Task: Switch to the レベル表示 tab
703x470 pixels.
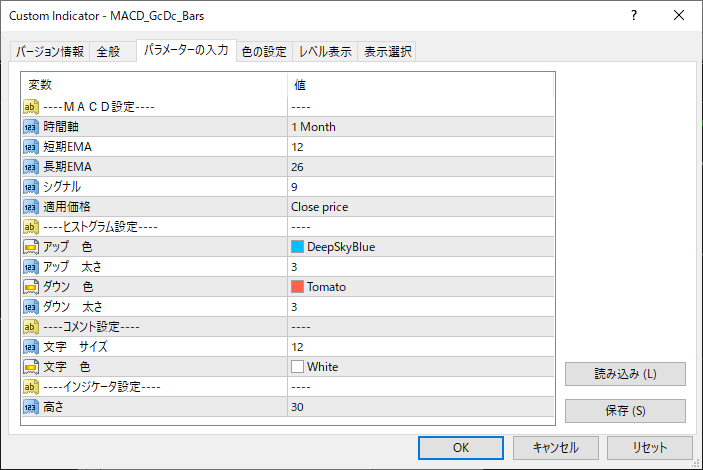Action: pos(325,52)
